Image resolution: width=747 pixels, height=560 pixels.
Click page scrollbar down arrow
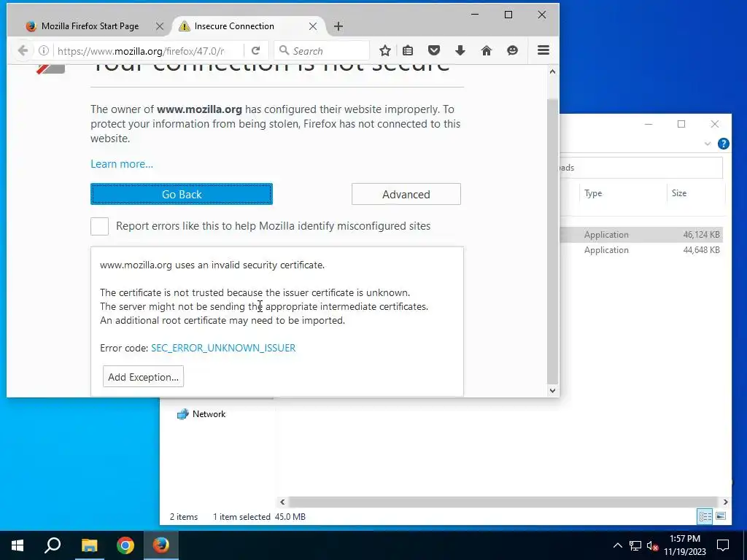[552, 391]
